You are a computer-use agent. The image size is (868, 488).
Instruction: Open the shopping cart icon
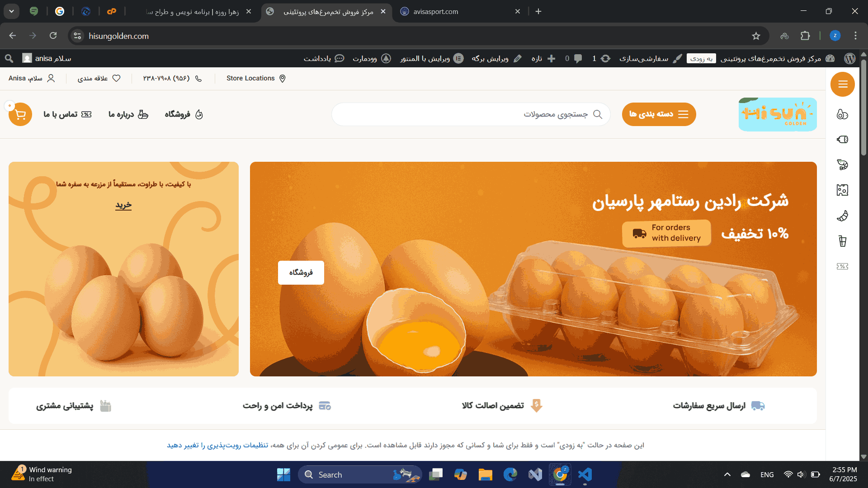click(20, 114)
